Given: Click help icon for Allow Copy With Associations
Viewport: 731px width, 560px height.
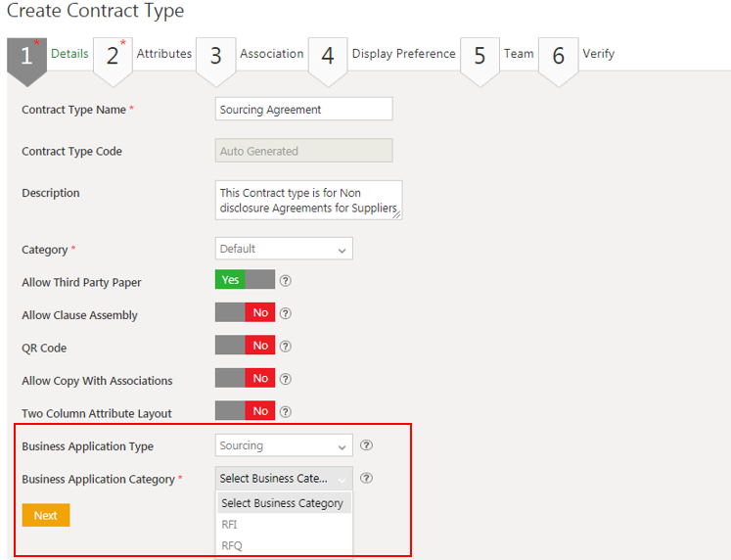Looking at the screenshot, I should pyautogui.click(x=286, y=379).
